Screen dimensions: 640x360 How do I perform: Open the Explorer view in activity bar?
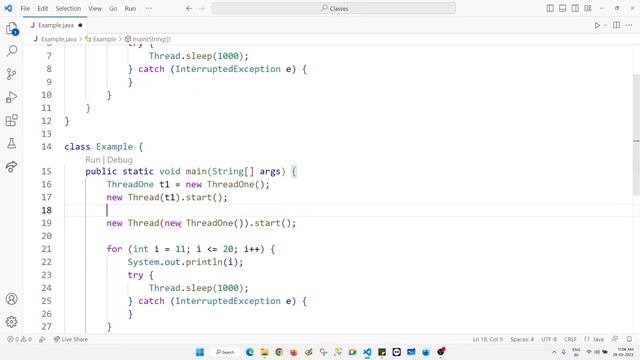point(11,29)
